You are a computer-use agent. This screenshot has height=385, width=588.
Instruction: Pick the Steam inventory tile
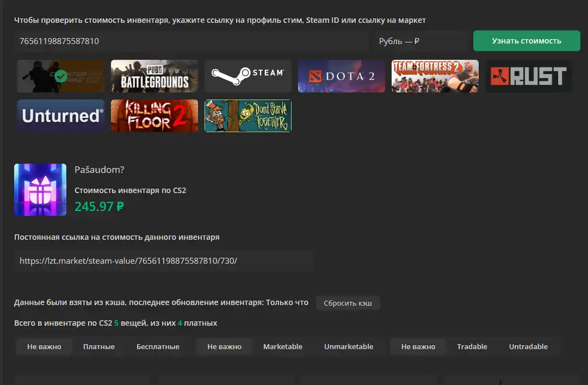click(248, 76)
